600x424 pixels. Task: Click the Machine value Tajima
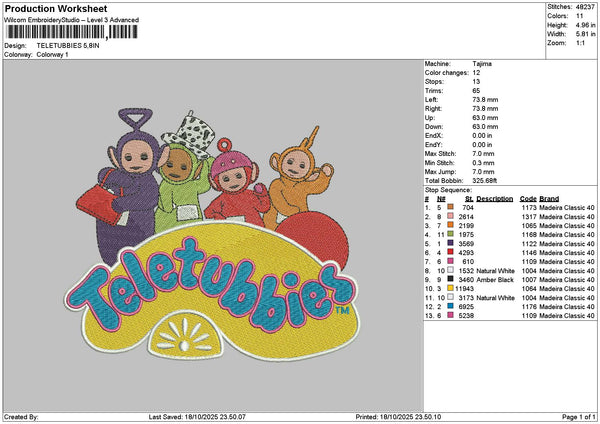[481, 63]
